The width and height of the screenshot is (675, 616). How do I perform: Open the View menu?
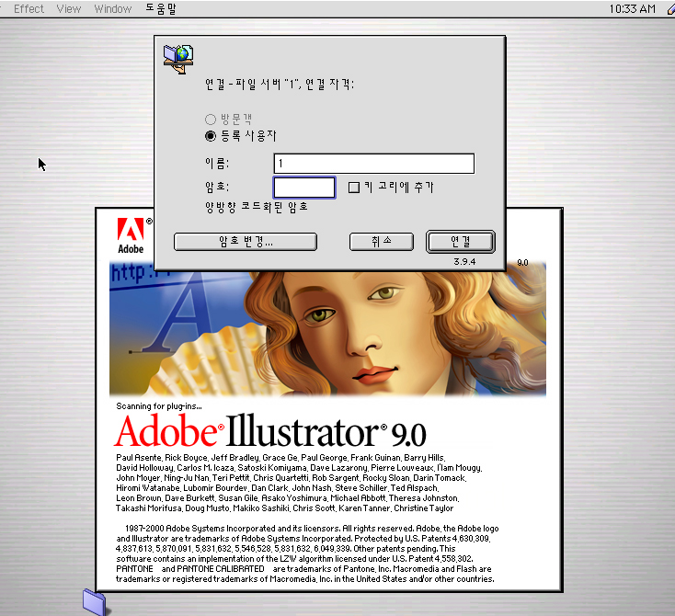(69, 8)
